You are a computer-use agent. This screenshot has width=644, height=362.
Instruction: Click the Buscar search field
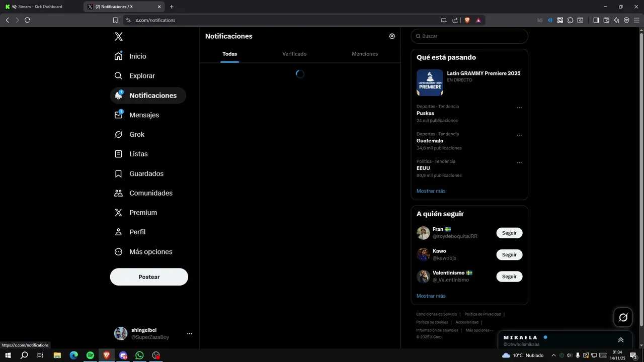click(469, 36)
